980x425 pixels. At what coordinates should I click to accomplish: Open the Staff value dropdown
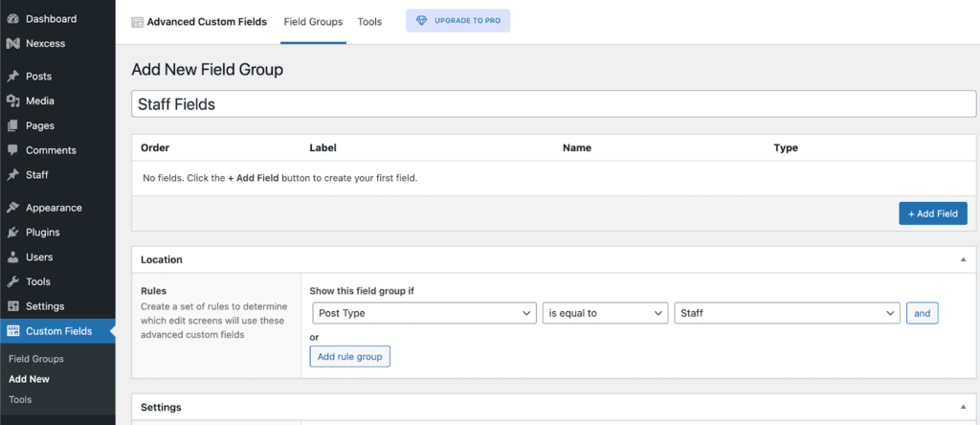click(787, 313)
